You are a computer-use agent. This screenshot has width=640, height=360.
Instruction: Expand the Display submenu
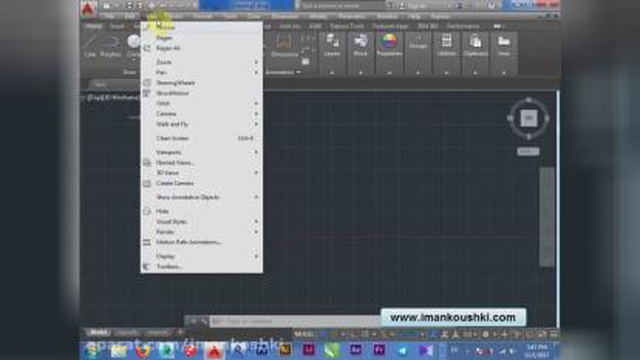coord(202,256)
